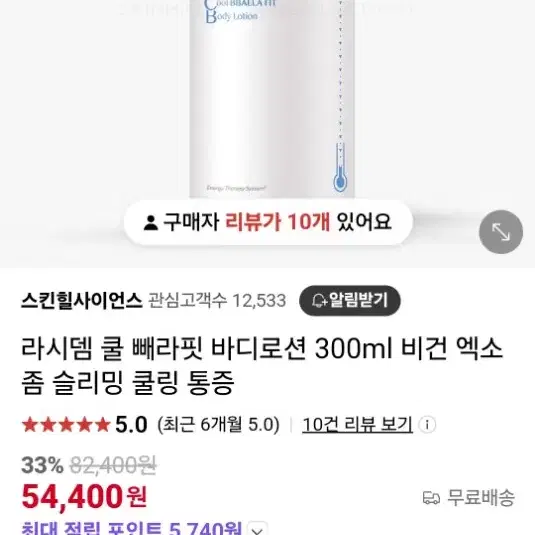535x535 pixels.
Task: Tap the 54,400원 sale price
Action: click(84, 497)
